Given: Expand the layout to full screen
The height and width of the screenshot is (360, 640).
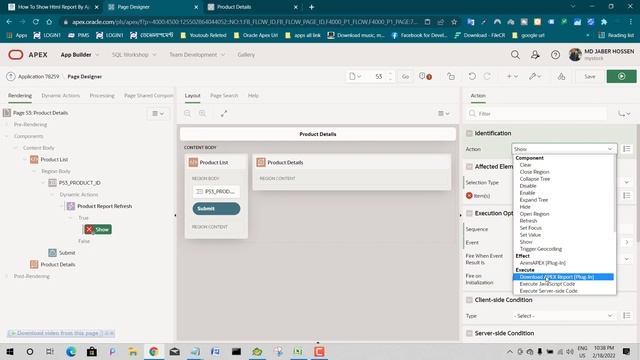Looking at the screenshot, I should (x=224, y=113).
